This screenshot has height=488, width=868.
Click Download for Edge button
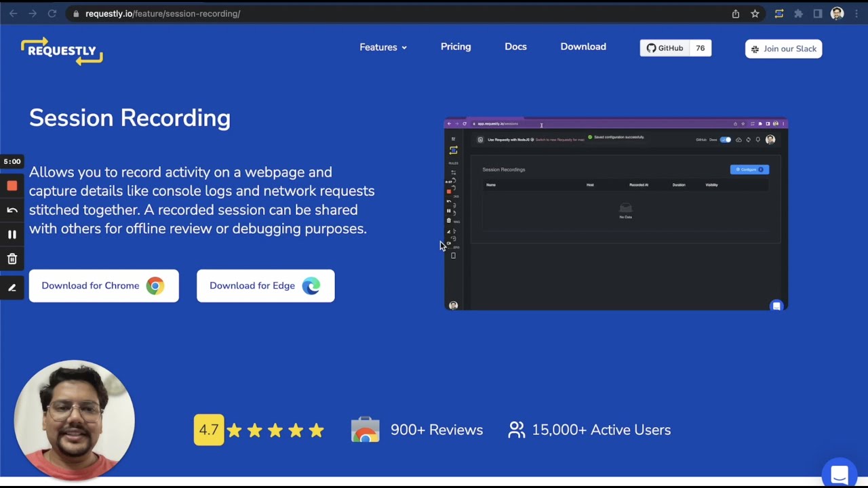(x=266, y=286)
